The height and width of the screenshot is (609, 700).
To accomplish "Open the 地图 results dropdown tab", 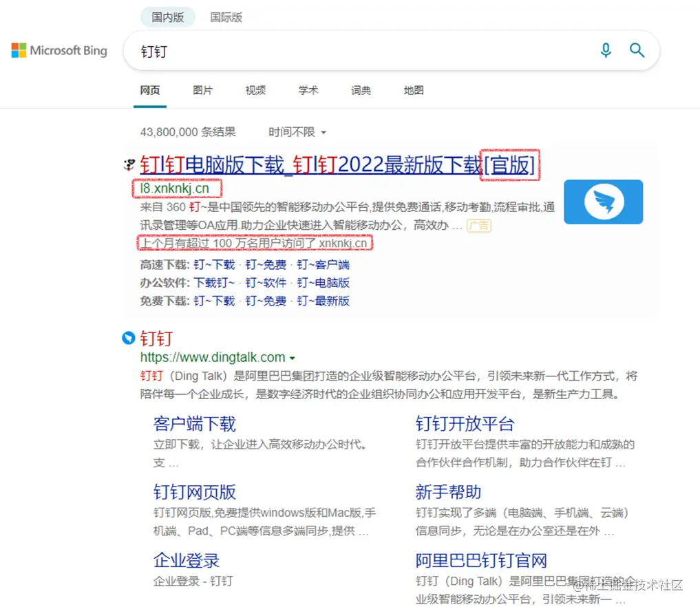I will 413,90.
